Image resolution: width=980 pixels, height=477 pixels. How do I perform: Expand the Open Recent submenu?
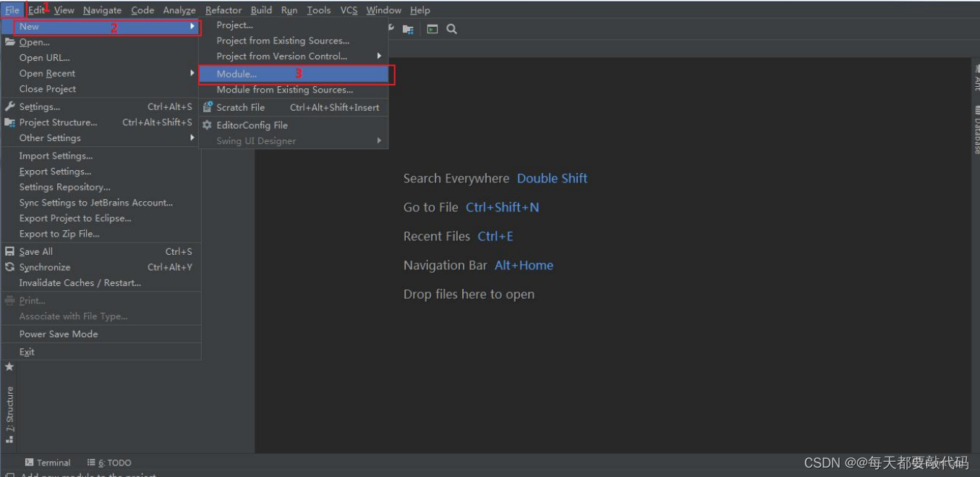click(192, 73)
